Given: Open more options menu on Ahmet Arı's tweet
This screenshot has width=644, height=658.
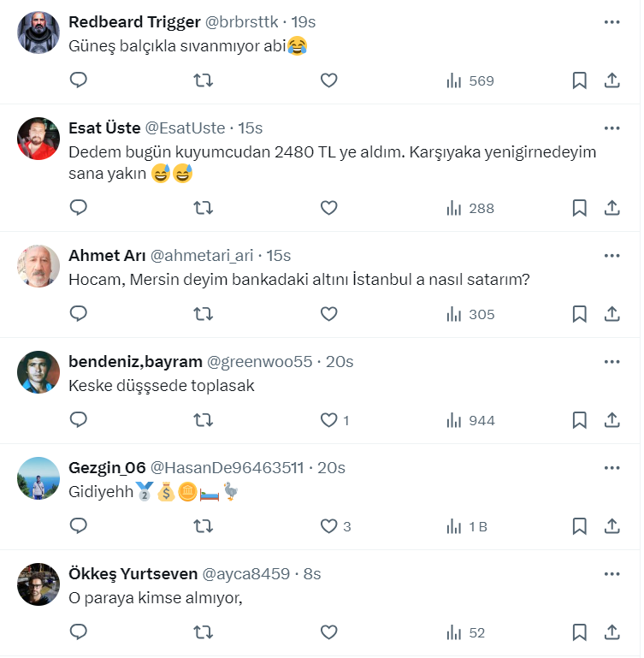Looking at the screenshot, I should tap(612, 255).
